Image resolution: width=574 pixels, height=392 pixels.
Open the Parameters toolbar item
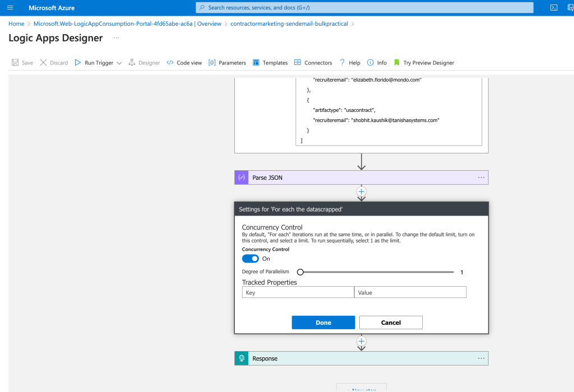(227, 63)
